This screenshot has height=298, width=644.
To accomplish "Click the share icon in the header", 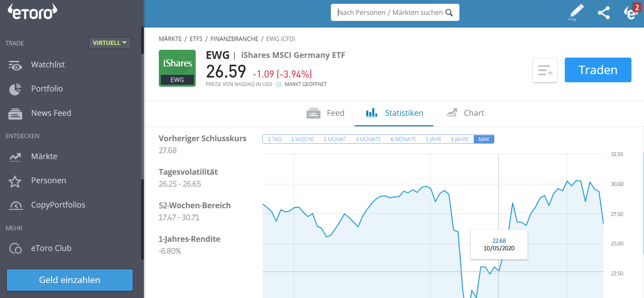I will click(604, 12).
